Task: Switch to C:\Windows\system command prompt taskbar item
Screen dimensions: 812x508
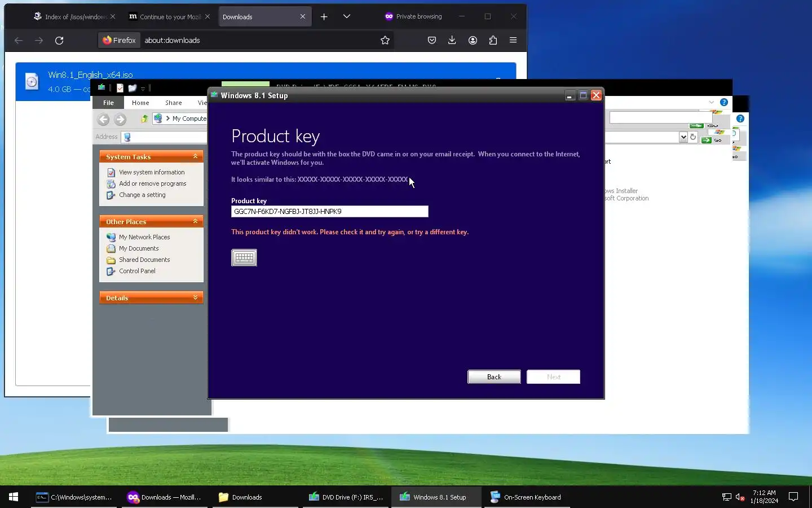Action: (x=74, y=497)
